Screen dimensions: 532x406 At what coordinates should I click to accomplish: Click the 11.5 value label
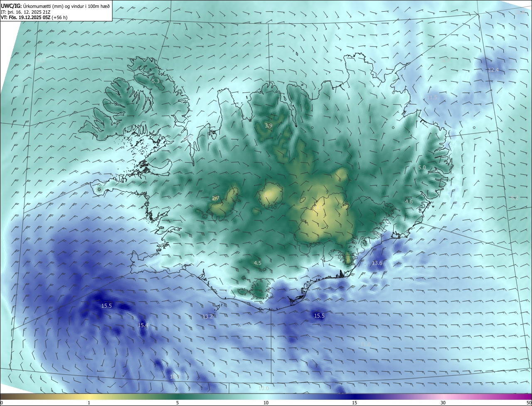click(x=432, y=97)
